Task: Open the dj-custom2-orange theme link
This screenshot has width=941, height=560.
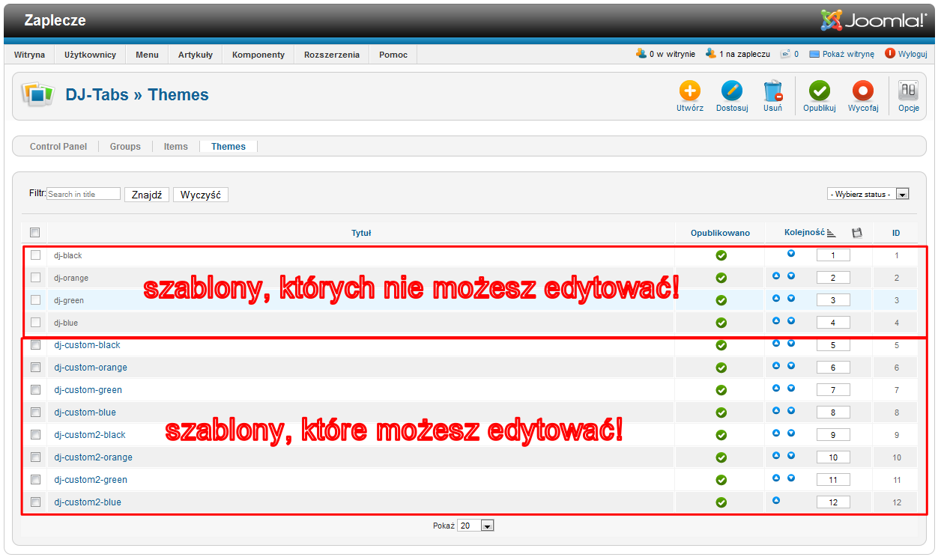Action: coord(93,457)
